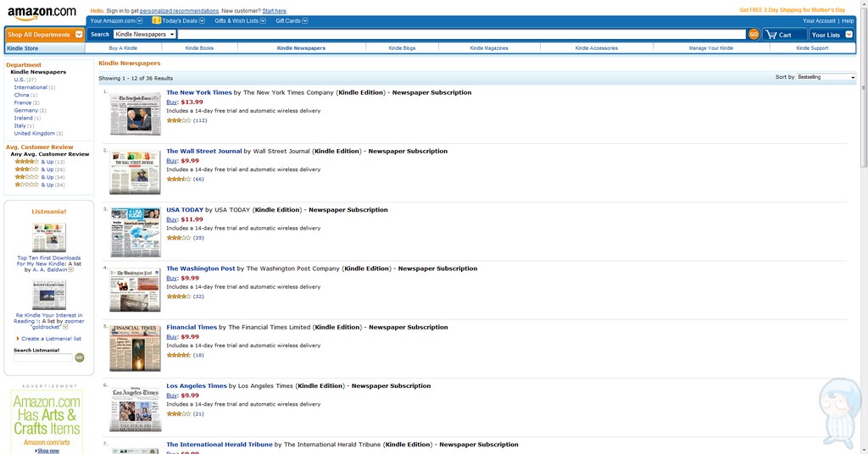Screen dimensions: 868x454
Task: Open the USA TODAY title link
Action: pos(185,209)
